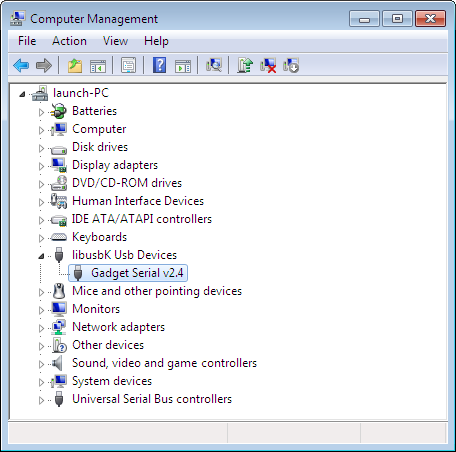Click the Forward arrow in toolbar
This screenshot has height=452, width=456.
(x=44, y=65)
